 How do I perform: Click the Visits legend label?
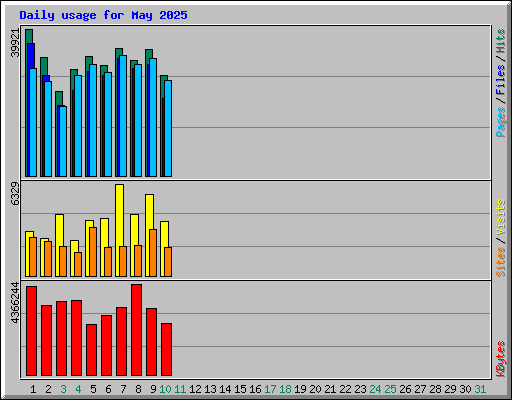coord(501,218)
